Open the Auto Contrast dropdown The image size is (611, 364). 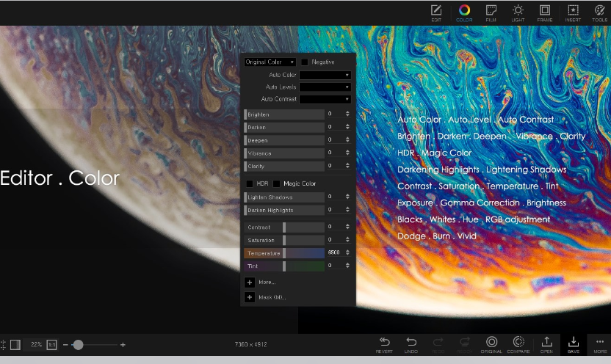coord(325,99)
